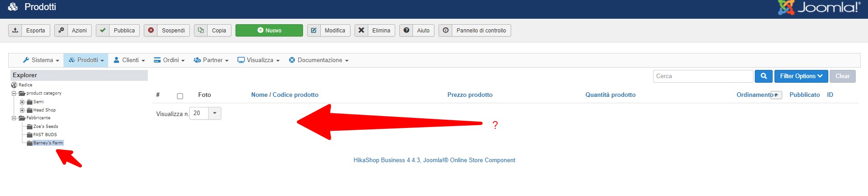This screenshot has width=868, height=196.
Task: Open the Visualizza menu
Action: (x=258, y=60)
